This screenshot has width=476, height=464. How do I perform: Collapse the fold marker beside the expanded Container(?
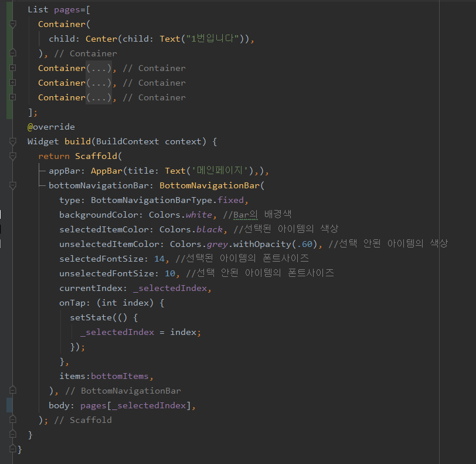pyautogui.click(x=13, y=24)
